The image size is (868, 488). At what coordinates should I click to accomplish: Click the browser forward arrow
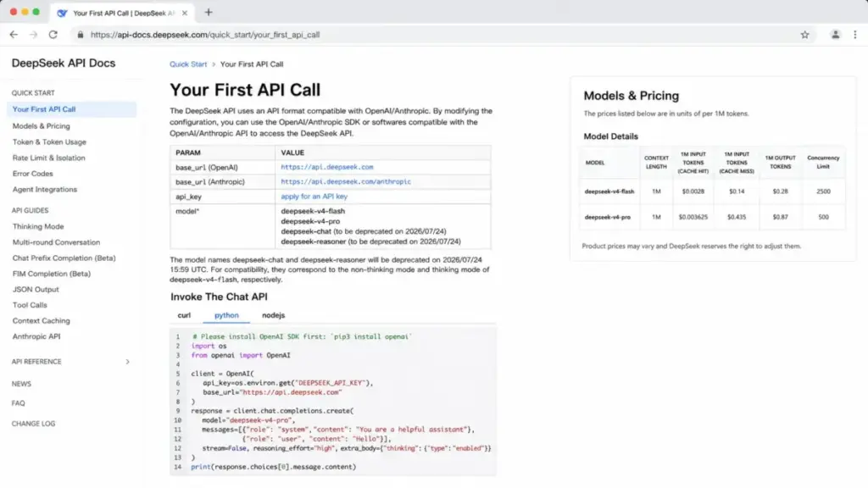tap(33, 34)
